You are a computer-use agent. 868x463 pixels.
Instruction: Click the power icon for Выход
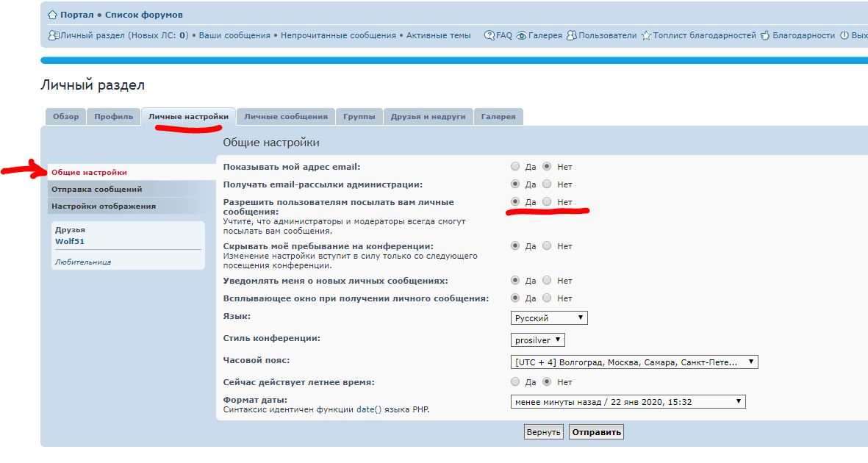click(844, 35)
